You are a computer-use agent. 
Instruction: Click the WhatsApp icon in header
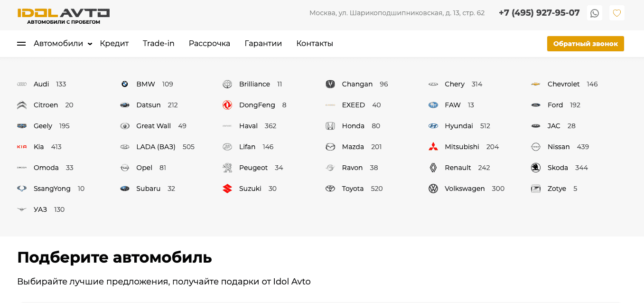[594, 13]
